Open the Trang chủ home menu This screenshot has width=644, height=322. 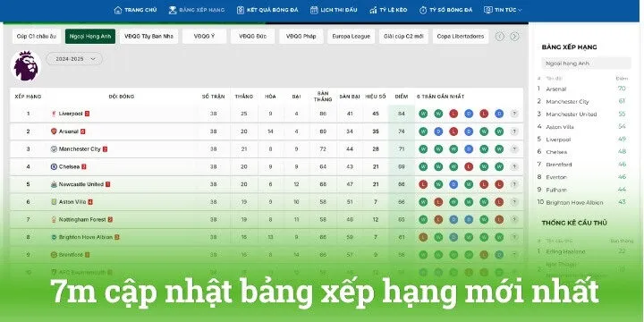tap(135, 10)
